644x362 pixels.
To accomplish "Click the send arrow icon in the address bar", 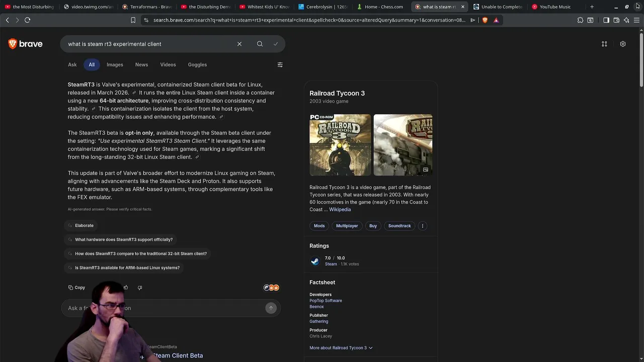I will click(x=472, y=20).
